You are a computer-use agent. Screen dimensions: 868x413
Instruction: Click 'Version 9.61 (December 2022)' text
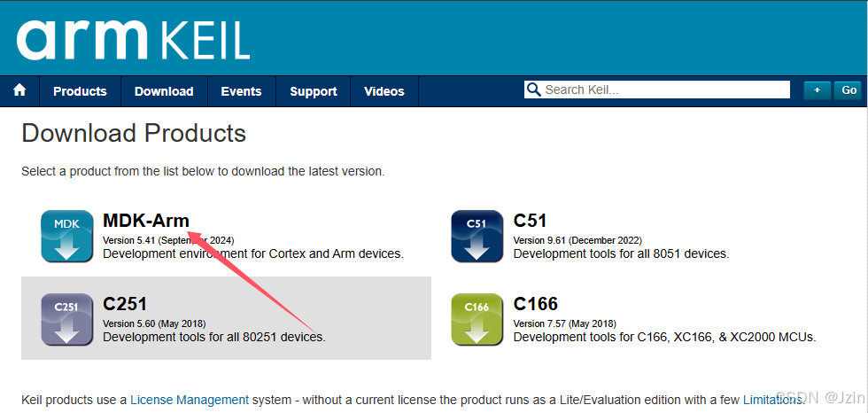tap(577, 241)
